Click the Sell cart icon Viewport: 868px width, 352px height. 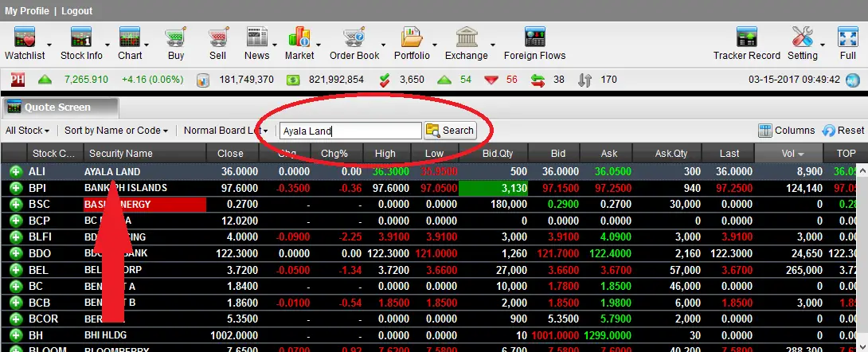point(217,37)
